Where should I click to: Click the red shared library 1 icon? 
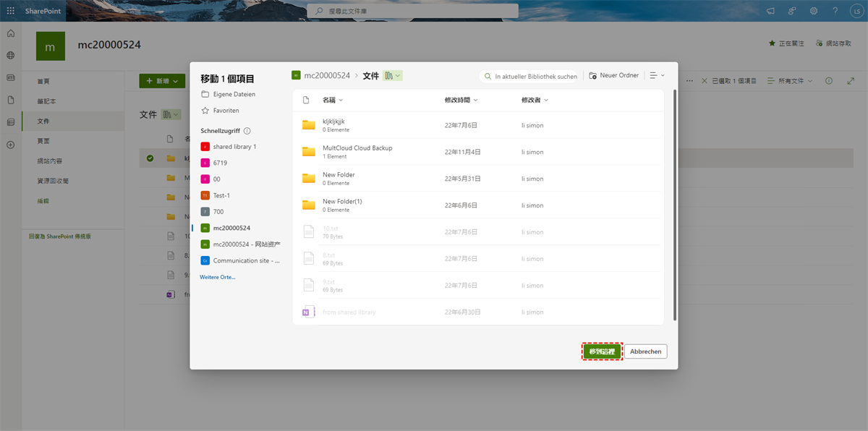205,147
